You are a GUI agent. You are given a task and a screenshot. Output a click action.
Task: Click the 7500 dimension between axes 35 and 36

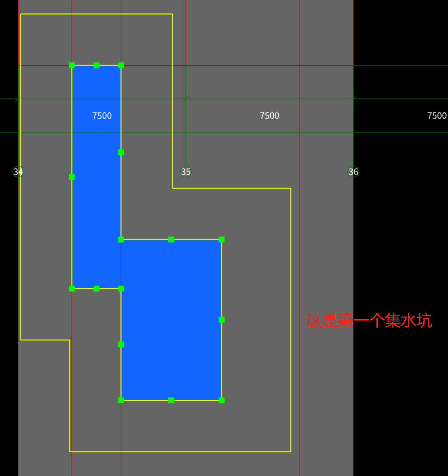[270, 116]
